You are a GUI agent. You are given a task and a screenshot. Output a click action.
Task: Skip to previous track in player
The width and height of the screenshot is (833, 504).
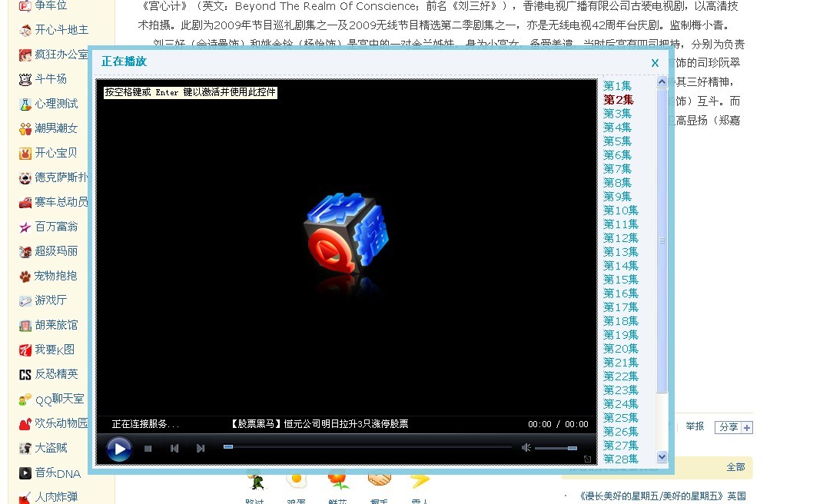[x=174, y=449]
